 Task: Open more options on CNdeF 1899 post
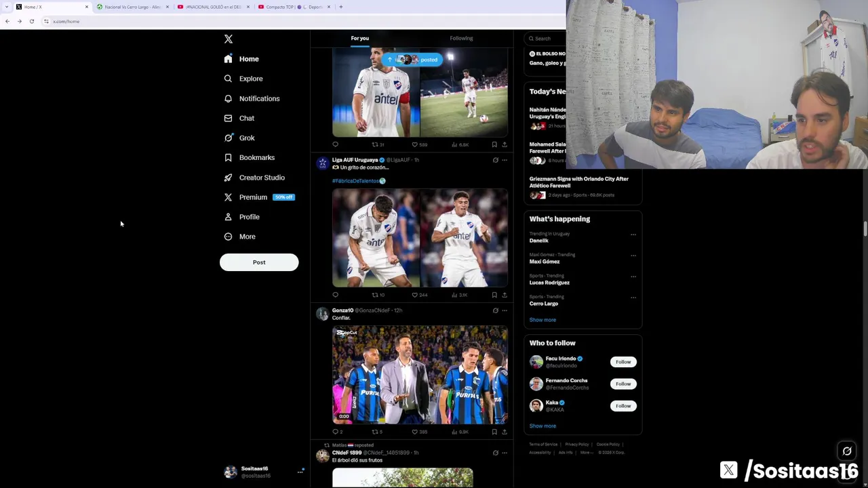click(x=504, y=453)
